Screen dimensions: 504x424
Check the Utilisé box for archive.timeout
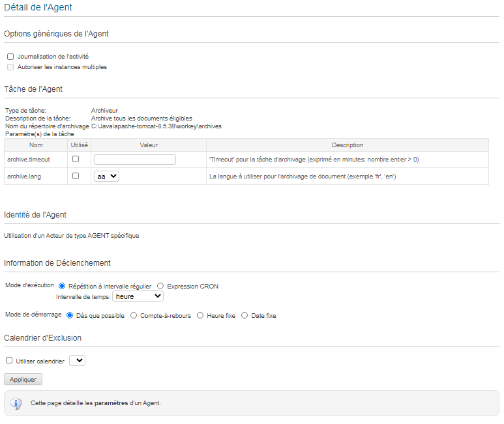point(76,159)
